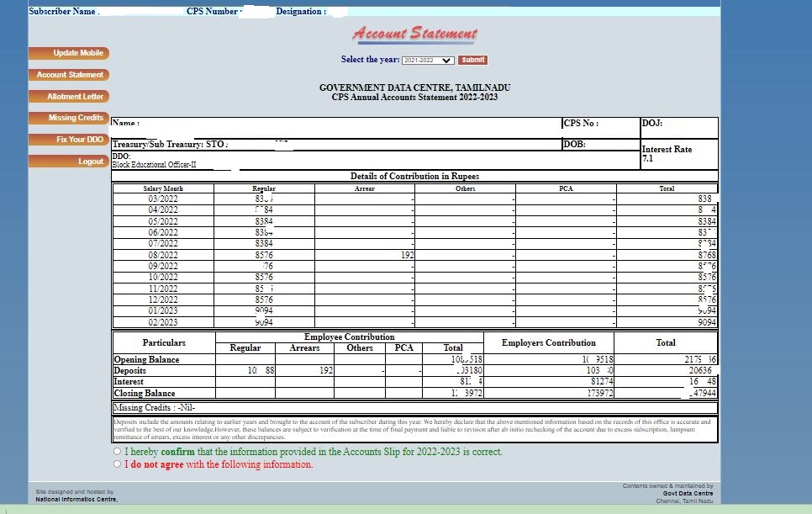812x514 pixels.
Task: Open the Update Mobile page
Action: 69,53
